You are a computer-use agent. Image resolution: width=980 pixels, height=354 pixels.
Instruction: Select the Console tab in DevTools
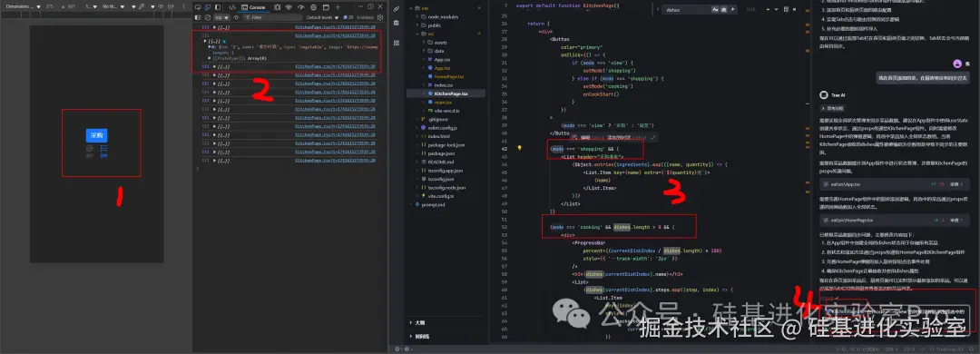click(254, 7)
